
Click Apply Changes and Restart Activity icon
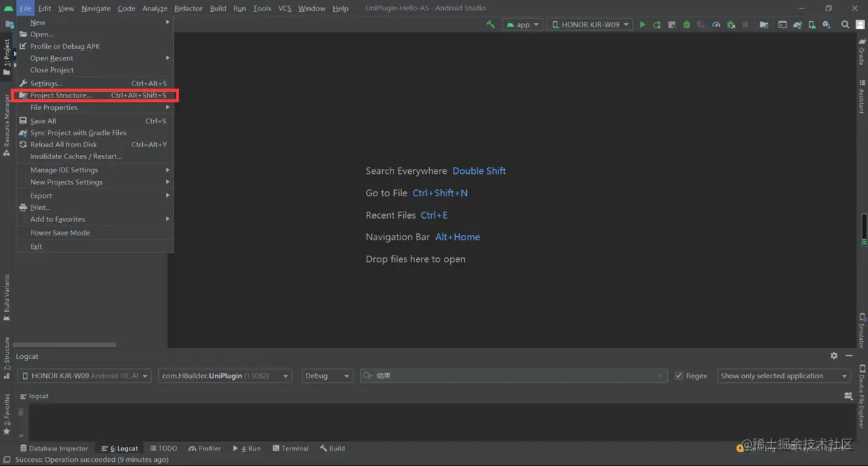tap(657, 25)
